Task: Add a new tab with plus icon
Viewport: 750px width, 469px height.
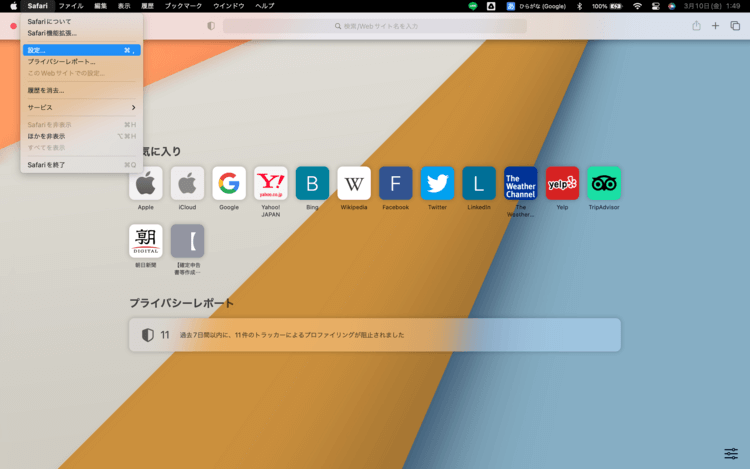Action: (715, 26)
